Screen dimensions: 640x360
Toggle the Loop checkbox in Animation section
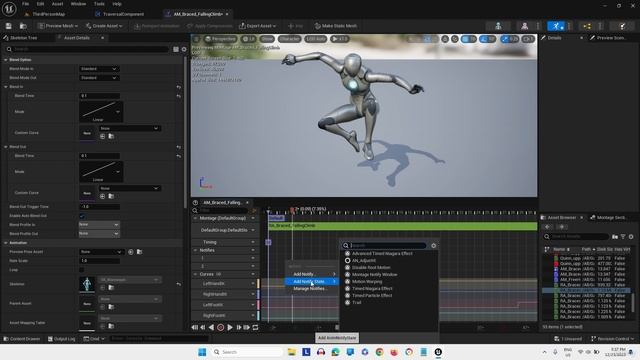coord(82,270)
